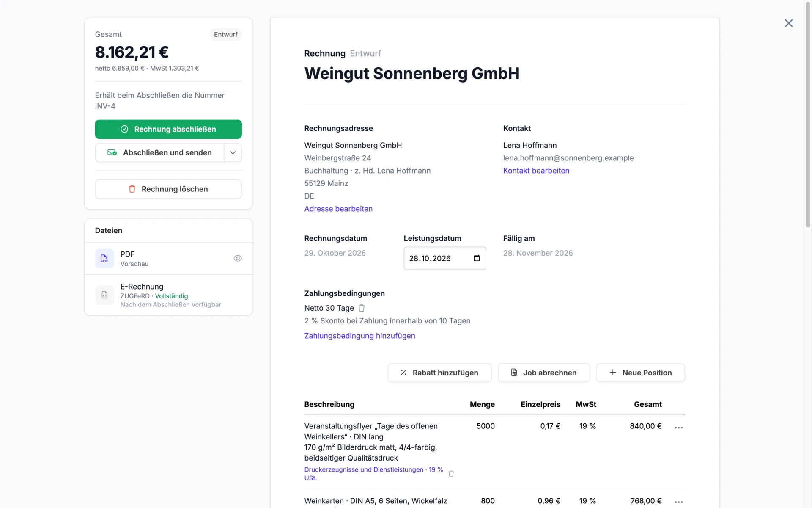This screenshot has height=508, width=812.
Task: Click the PDF file icon in Dateien
Action: [104, 258]
